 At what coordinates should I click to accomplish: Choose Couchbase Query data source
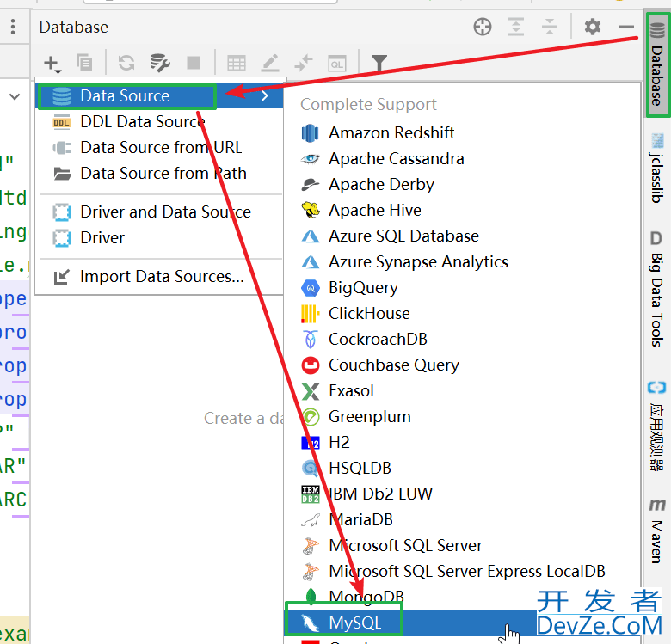pos(462,365)
